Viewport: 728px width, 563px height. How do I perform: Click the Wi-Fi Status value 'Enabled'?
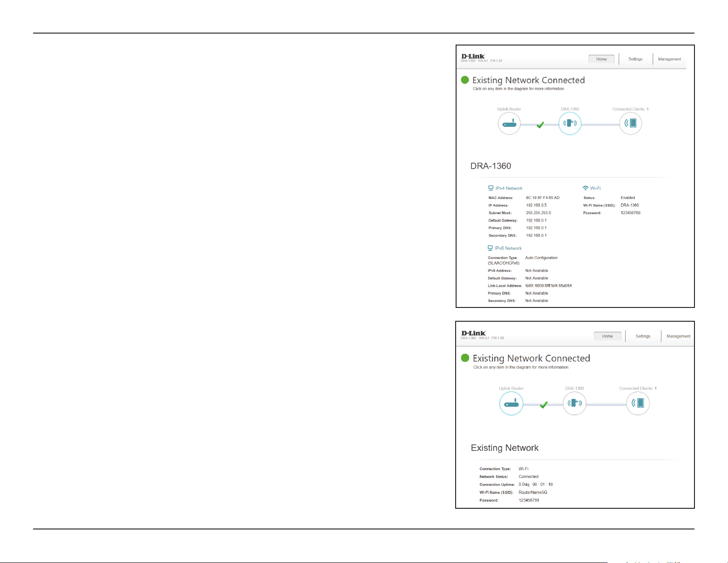pyautogui.click(x=628, y=198)
